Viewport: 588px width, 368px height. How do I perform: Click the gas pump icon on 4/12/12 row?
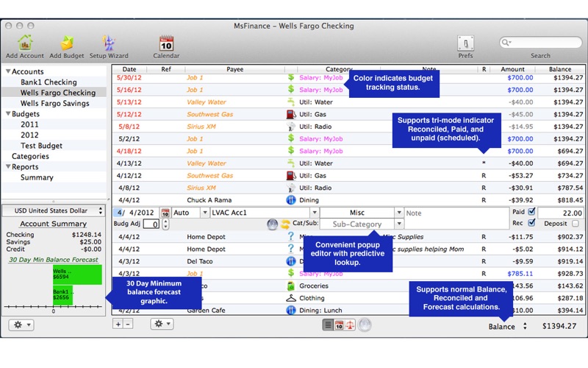[x=290, y=175]
